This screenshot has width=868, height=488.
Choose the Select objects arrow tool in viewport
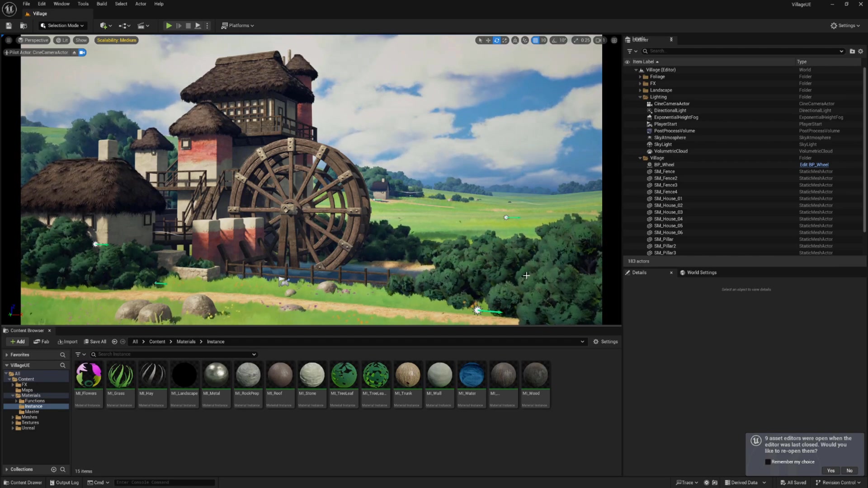click(x=480, y=40)
